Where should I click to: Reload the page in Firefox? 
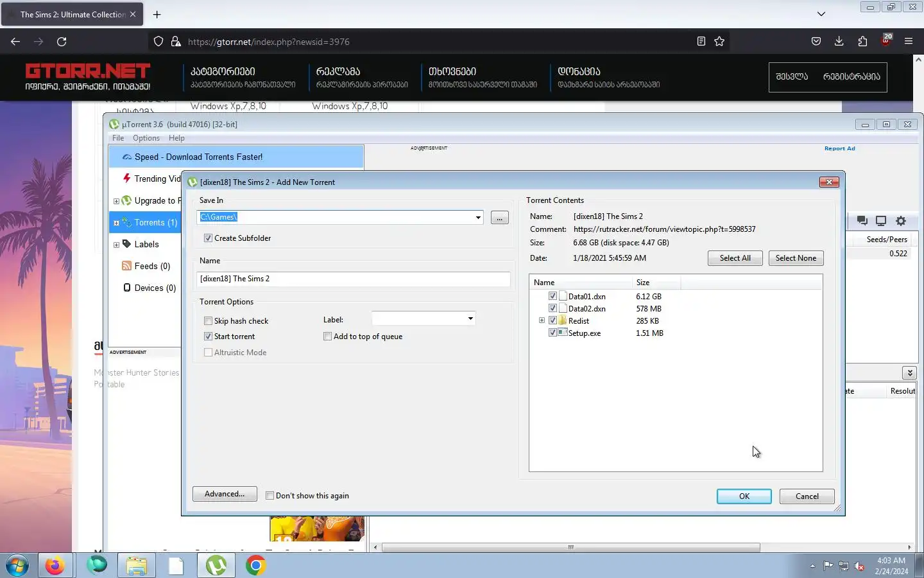point(62,42)
